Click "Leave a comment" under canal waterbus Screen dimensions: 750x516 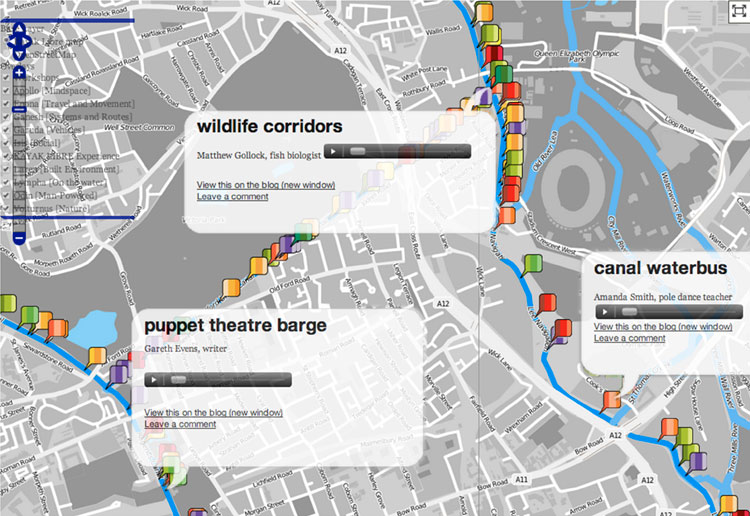629,338
